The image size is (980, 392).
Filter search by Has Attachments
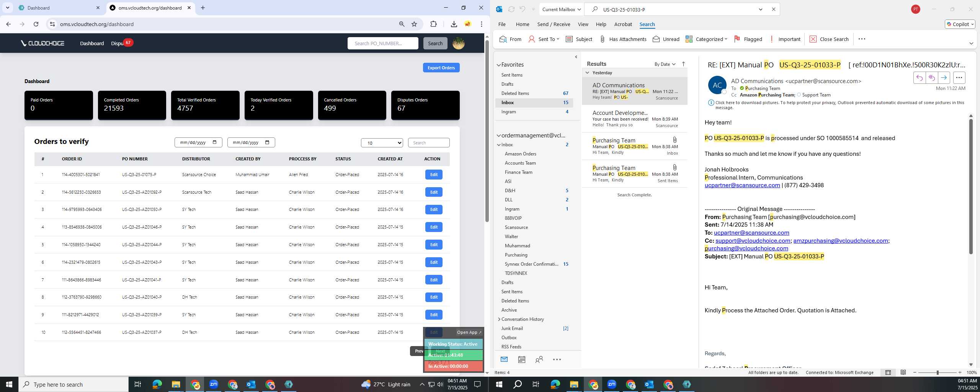(623, 39)
